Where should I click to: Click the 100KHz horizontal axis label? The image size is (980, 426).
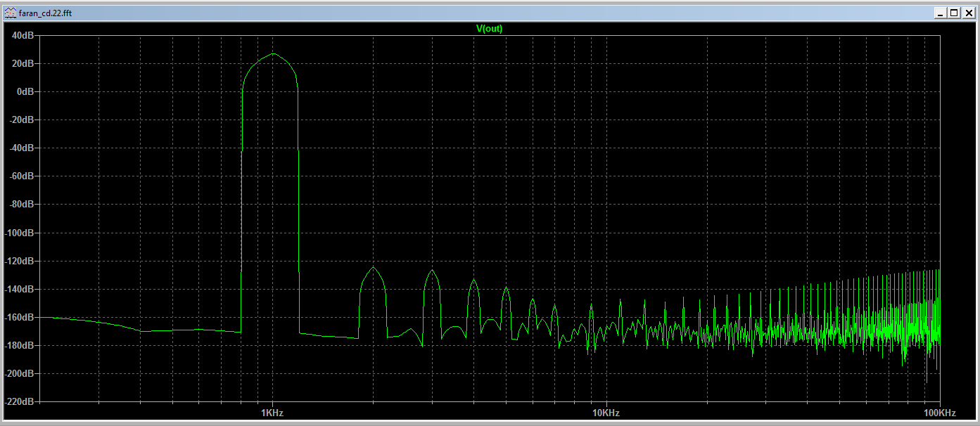click(x=939, y=413)
